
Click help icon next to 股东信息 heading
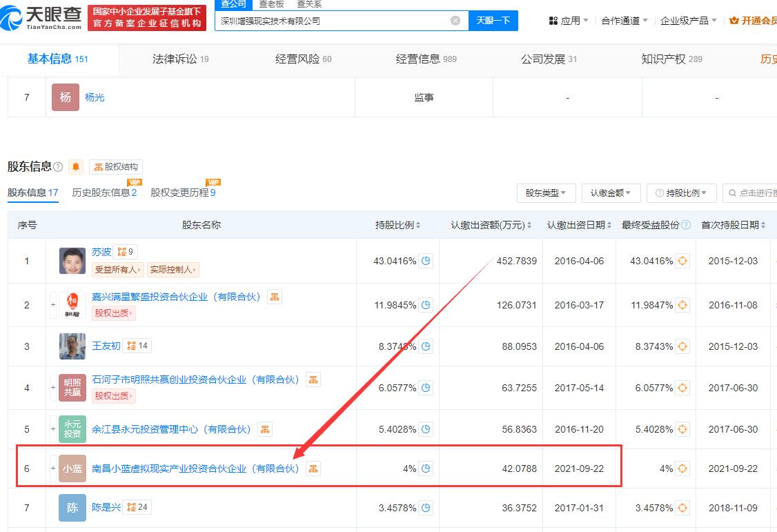(x=58, y=167)
